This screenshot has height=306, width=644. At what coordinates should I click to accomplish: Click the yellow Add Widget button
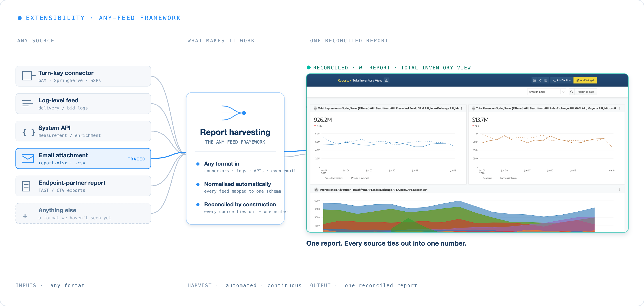click(585, 80)
